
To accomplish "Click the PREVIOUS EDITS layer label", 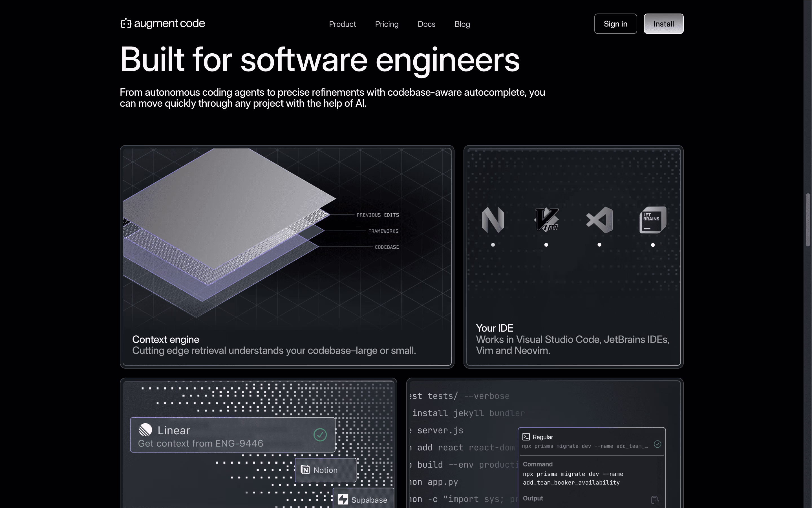I will [x=378, y=215].
